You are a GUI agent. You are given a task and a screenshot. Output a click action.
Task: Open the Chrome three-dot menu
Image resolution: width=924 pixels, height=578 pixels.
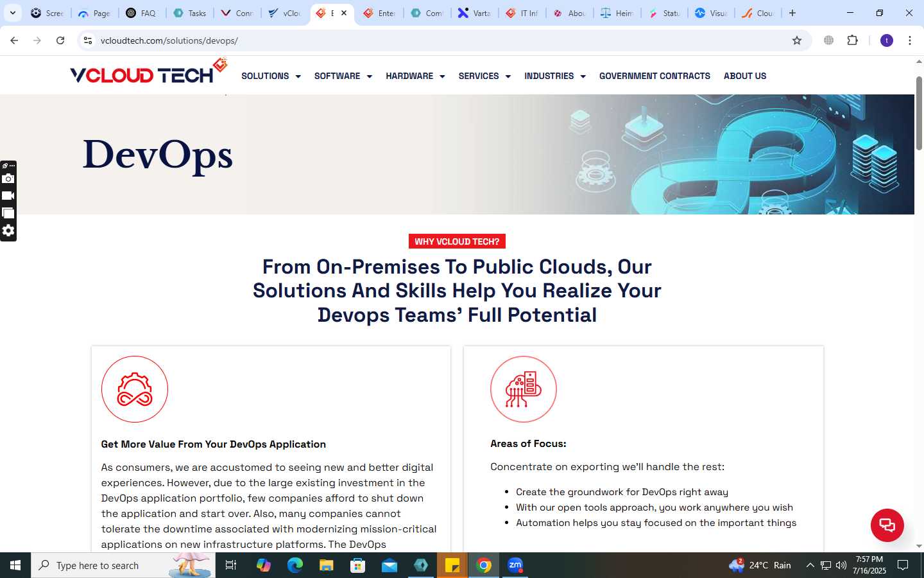tap(910, 40)
